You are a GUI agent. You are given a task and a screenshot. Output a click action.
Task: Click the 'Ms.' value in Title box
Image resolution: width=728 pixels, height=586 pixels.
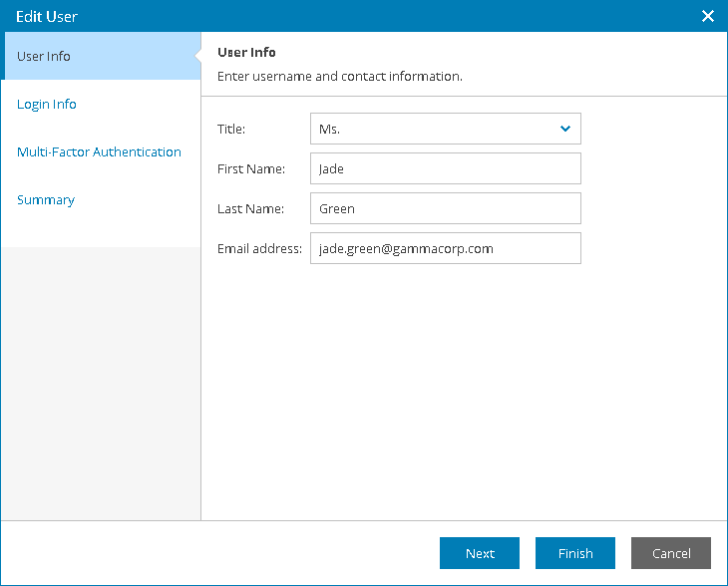click(x=330, y=129)
